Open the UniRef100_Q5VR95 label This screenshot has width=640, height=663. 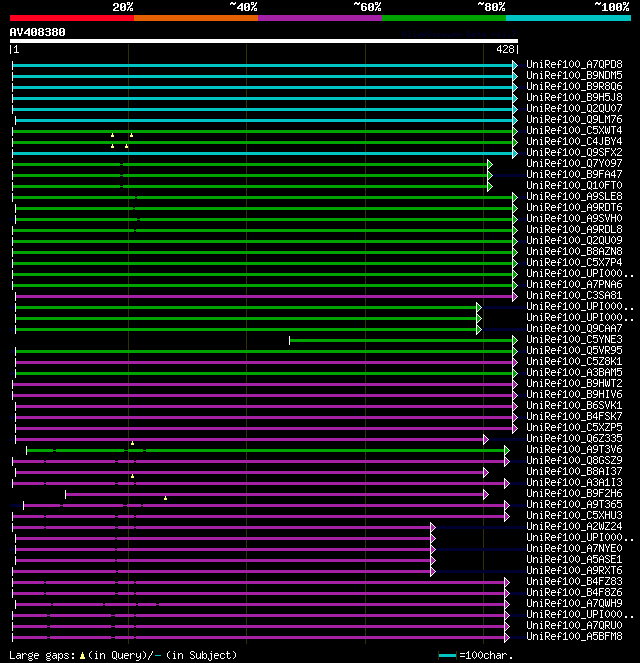574,351
